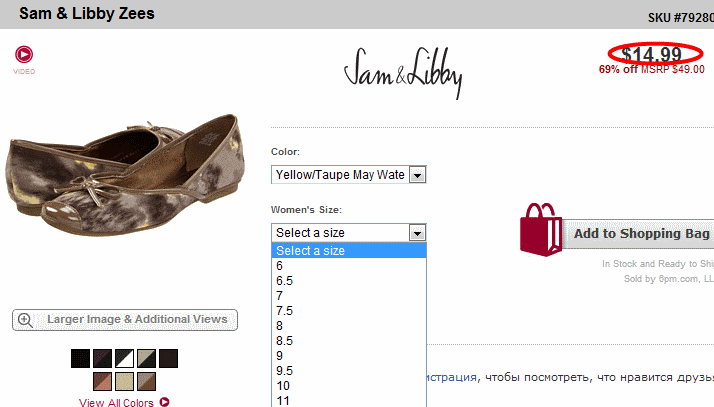714x407 pixels.
Task: Choose the solid black color swatch
Action: tap(80, 358)
